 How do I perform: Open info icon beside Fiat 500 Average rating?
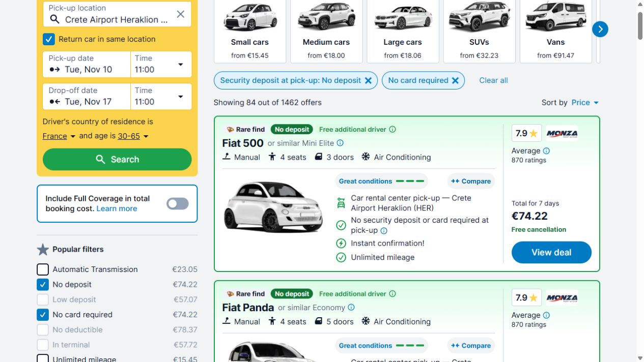(546, 151)
